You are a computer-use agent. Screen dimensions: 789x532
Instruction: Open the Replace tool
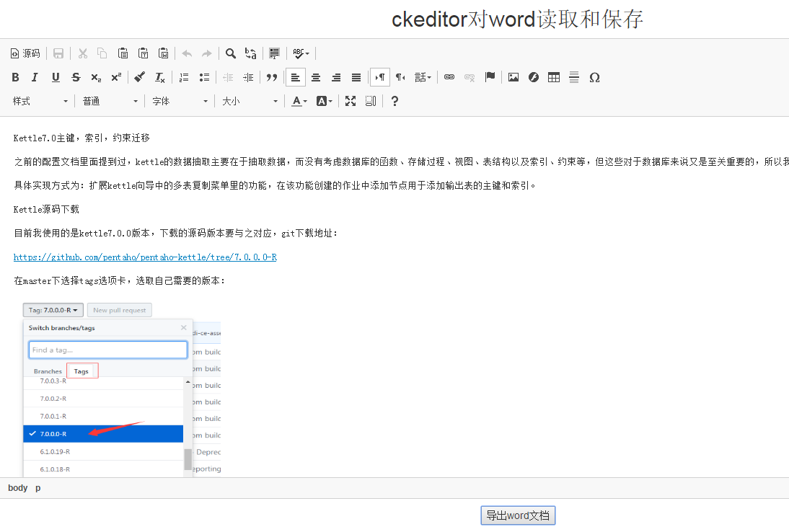250,53
